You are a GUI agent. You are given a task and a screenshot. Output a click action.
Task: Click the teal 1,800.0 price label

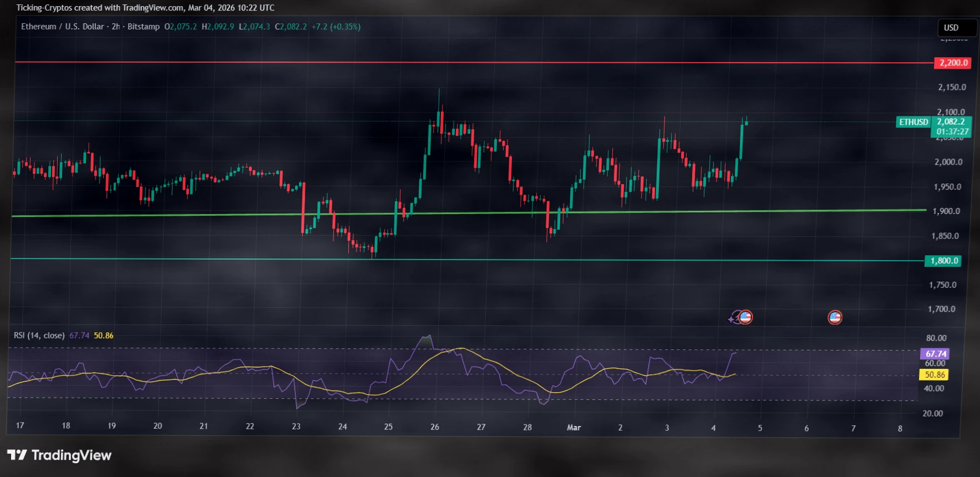(944, 260)
